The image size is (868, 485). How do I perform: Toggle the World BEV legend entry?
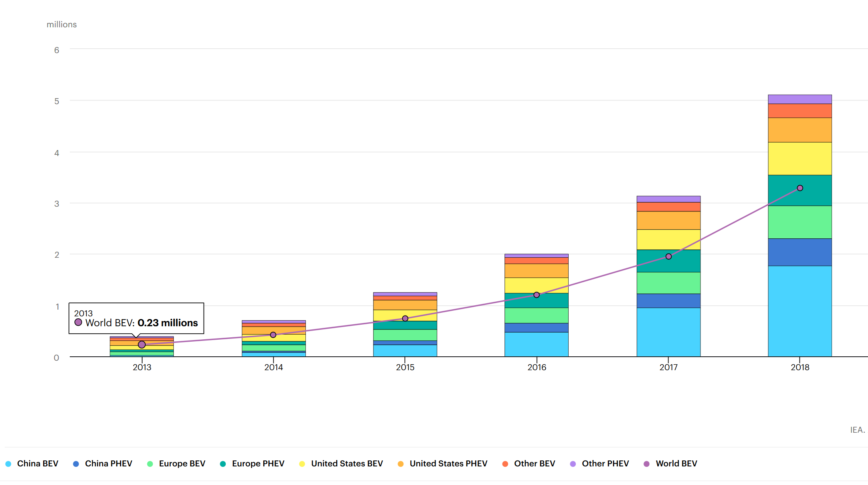point(670,464)
